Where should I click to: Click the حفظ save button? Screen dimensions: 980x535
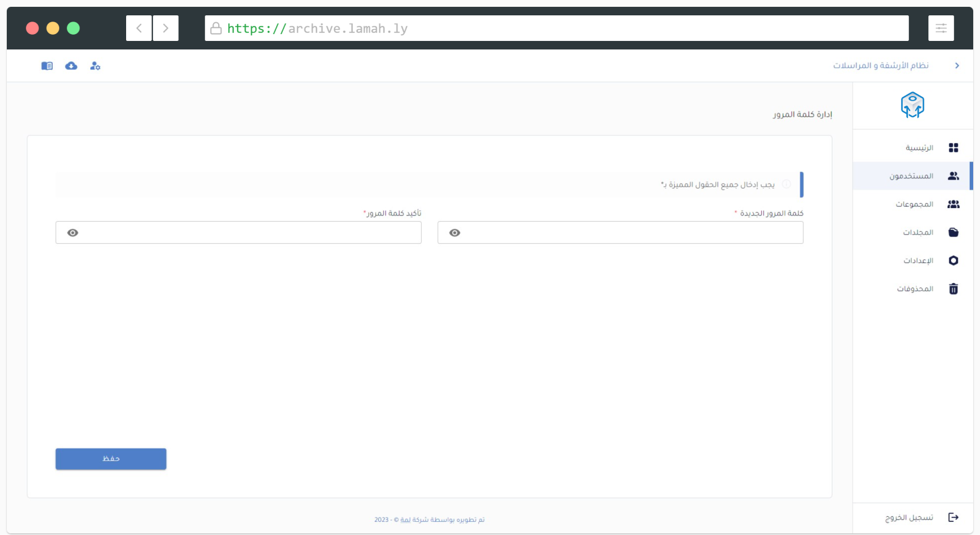(x=111, y=459)
